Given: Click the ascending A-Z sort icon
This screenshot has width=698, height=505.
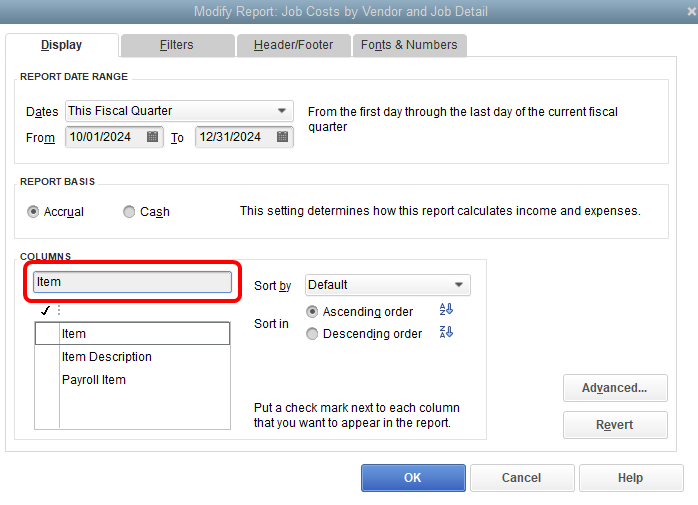Looking at the screenshot, I should pyautogui.click(x=446, y=309).
